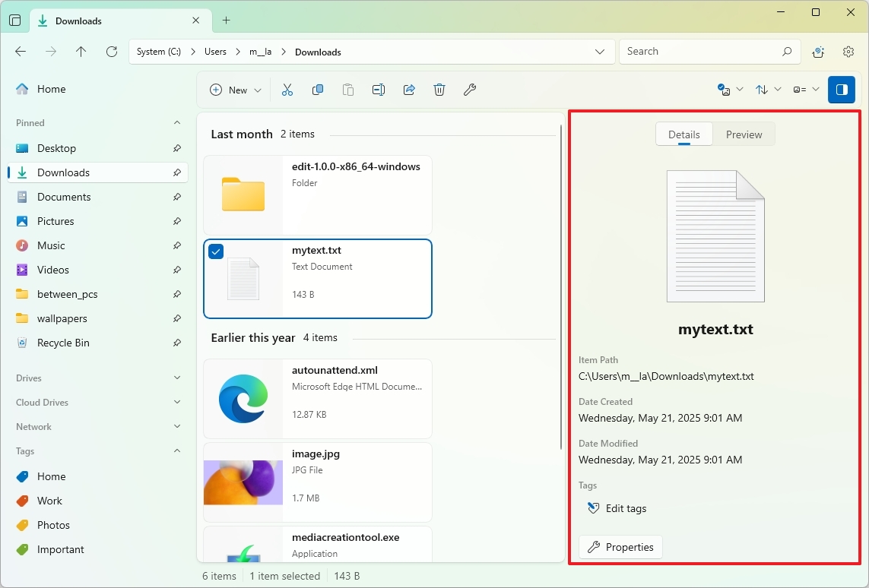This screenshot has height=588, width=869.
Task: Open properties with the wrench icon
Action: pyautogui.click(x=470, y=89)
